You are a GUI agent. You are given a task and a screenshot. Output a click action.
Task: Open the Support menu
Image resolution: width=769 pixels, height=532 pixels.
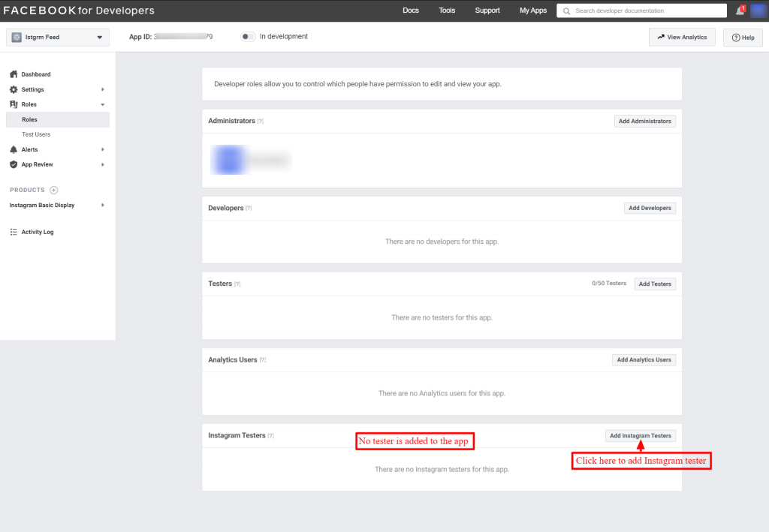pyautogui.click(x=487, y=11)
